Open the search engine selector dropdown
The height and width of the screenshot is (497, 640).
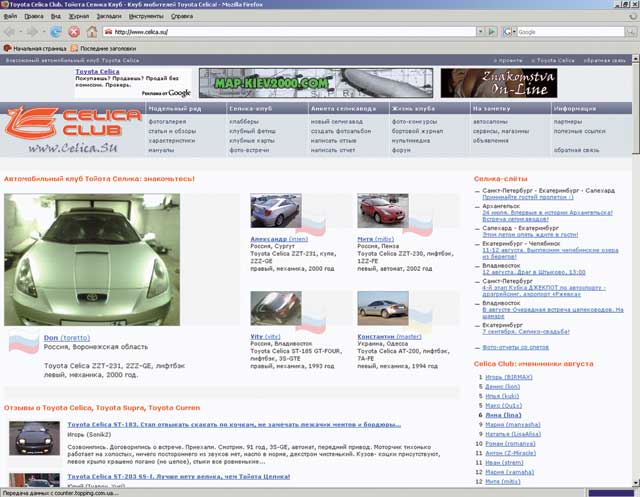click(512, 32)
